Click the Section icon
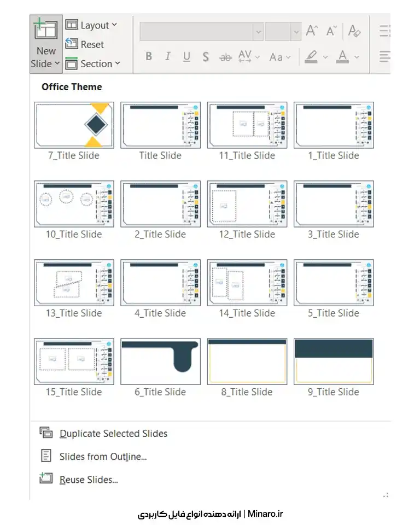 click(x=72, y=63)
